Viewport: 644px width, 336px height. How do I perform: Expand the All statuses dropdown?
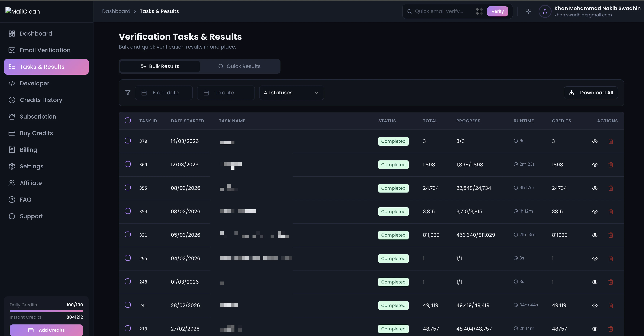pyautogui.click(x=291, y=93)
